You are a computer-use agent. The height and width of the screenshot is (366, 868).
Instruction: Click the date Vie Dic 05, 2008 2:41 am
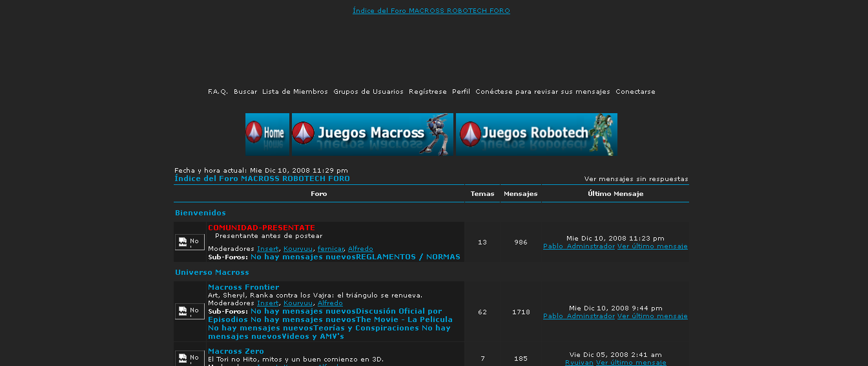pos(615,355)
